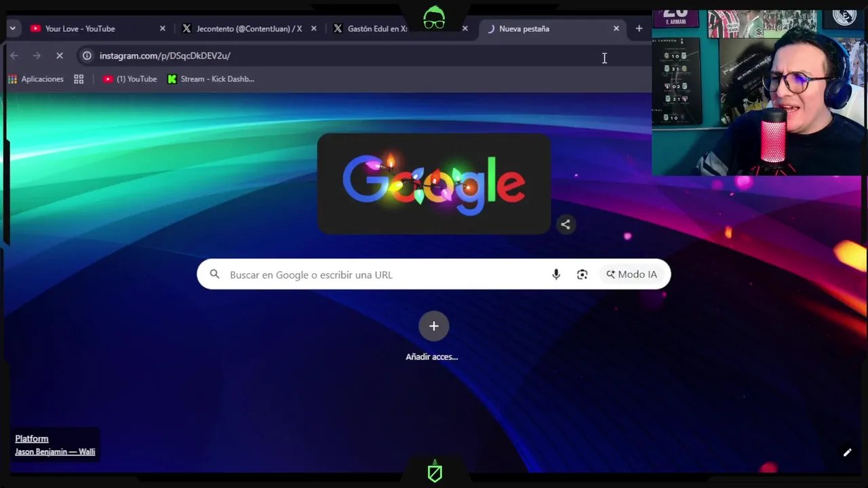
Task: Click the Añadir acceso label
Action: click(x=432, y=357)
